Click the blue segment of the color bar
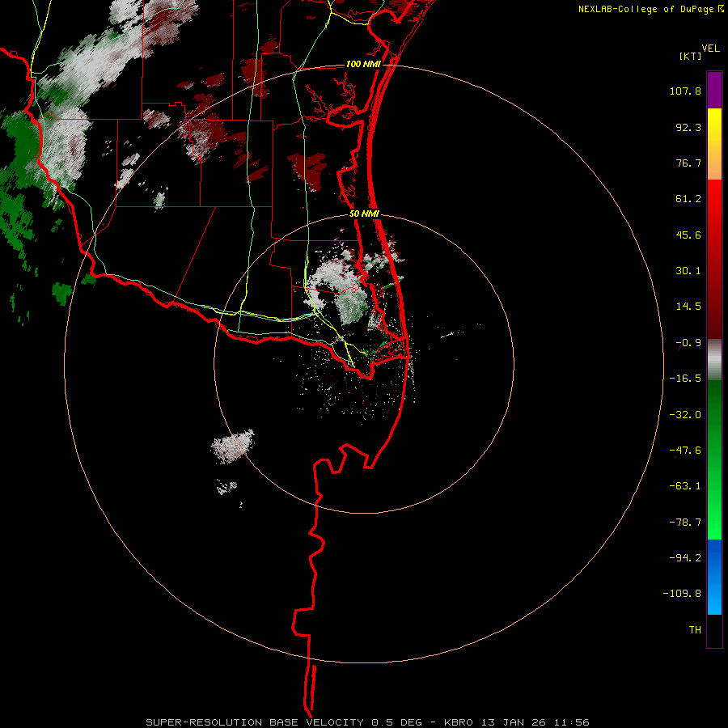 tap(714, 577)
